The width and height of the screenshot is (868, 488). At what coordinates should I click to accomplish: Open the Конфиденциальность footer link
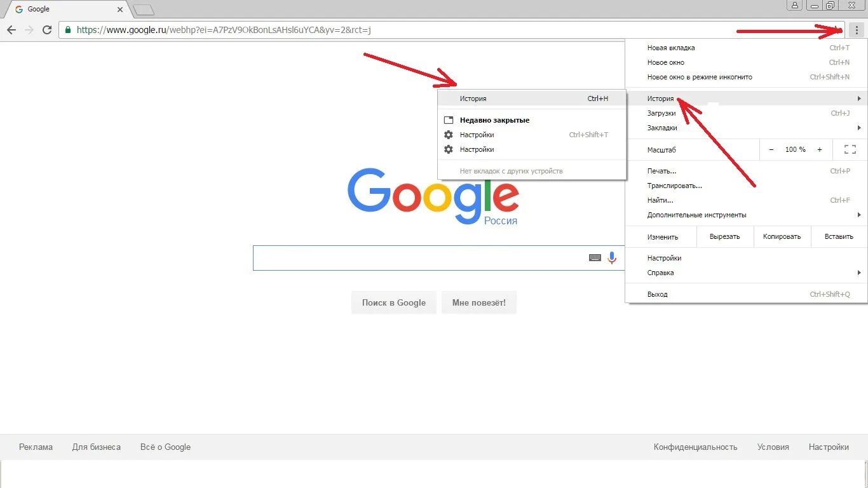tap(696, 447)
